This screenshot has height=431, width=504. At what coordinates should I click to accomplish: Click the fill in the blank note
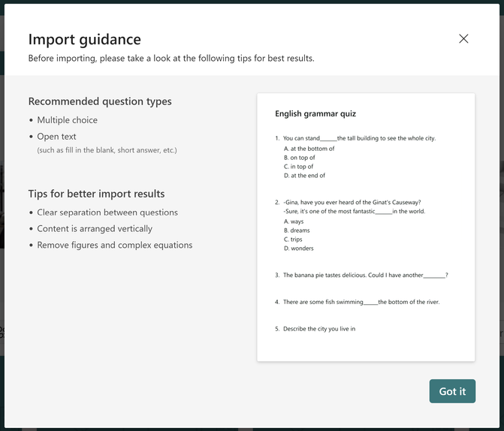tap(107, 150)
